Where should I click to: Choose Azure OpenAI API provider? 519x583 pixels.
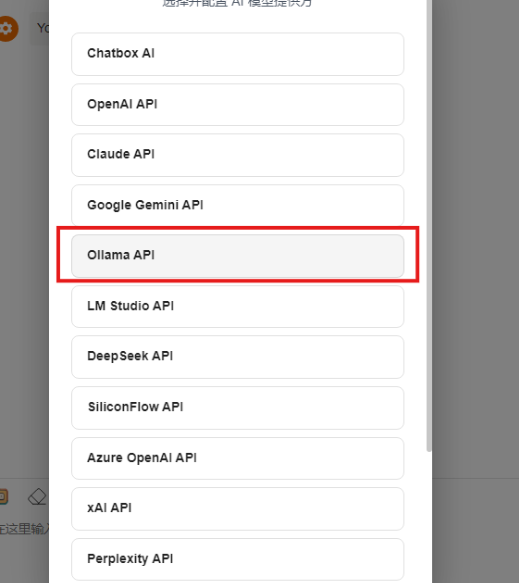pyautogui.click(x=238, y=458)
